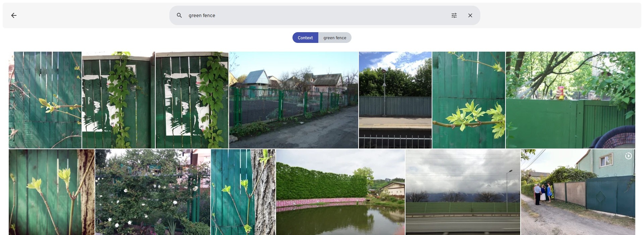Open the third photo with torn poster and ivy
This screenshot has width=644, height=235.
click(x=192, y=100)
